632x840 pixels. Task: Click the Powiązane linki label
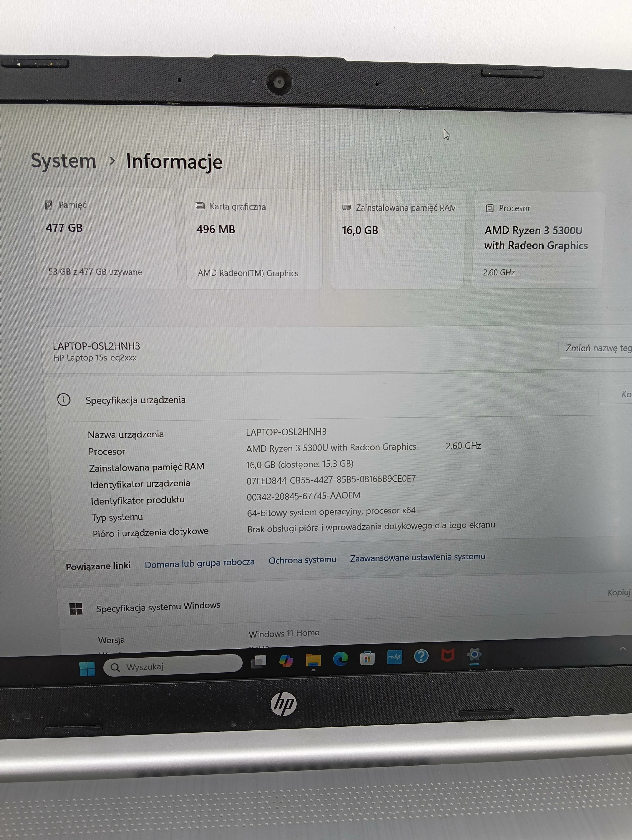pyautogui.click(x=98, y=566)
